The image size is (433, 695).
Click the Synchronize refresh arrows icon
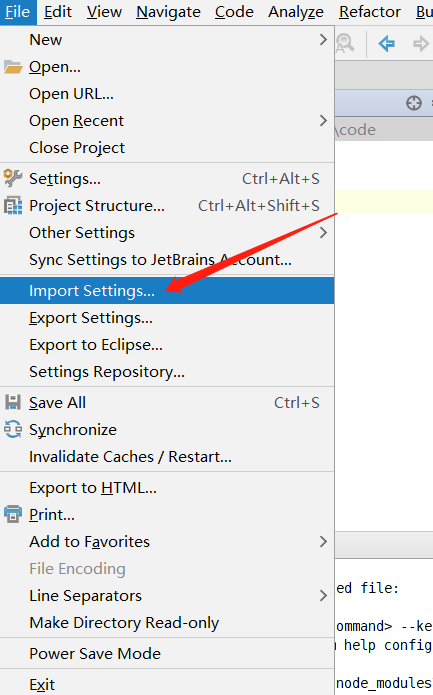(x=13, y=429)
